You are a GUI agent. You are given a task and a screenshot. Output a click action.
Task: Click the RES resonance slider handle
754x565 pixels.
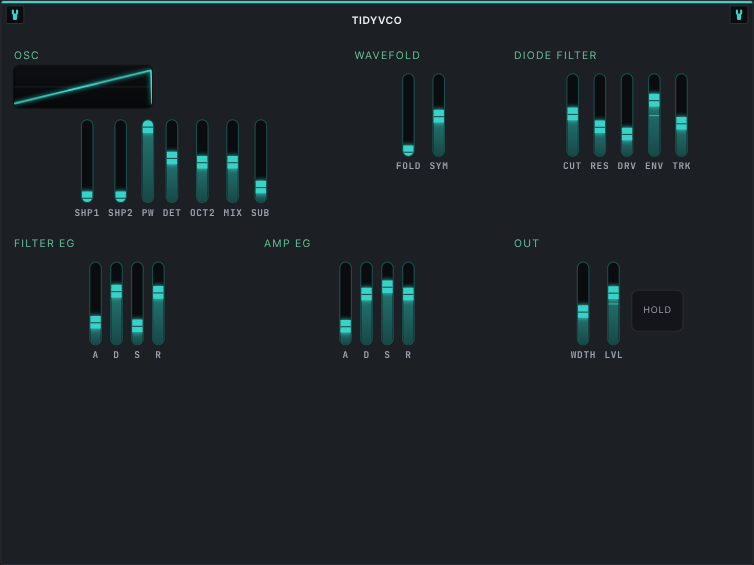tap(600, 126)
